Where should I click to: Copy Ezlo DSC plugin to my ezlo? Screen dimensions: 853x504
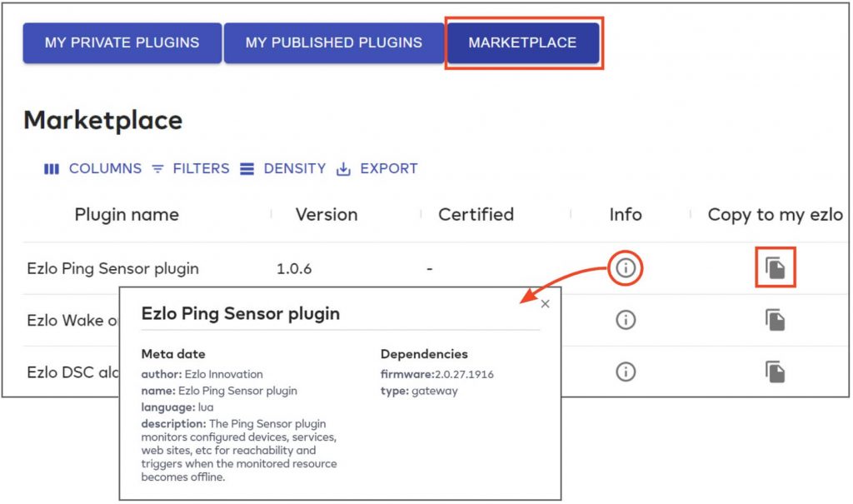775,372
